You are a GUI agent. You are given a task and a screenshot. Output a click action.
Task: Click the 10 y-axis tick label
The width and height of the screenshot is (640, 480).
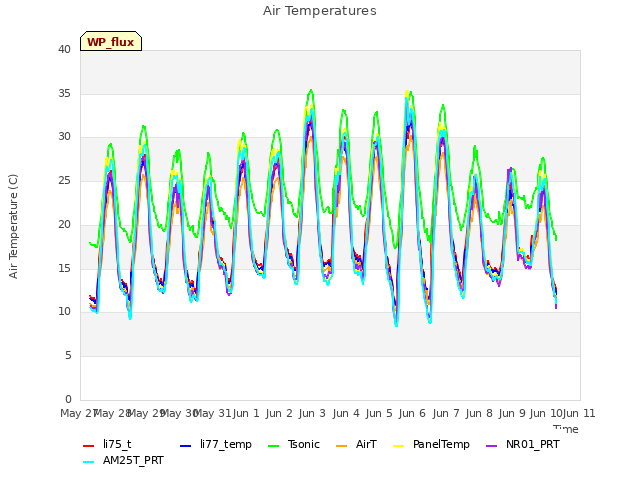point(64,312)
